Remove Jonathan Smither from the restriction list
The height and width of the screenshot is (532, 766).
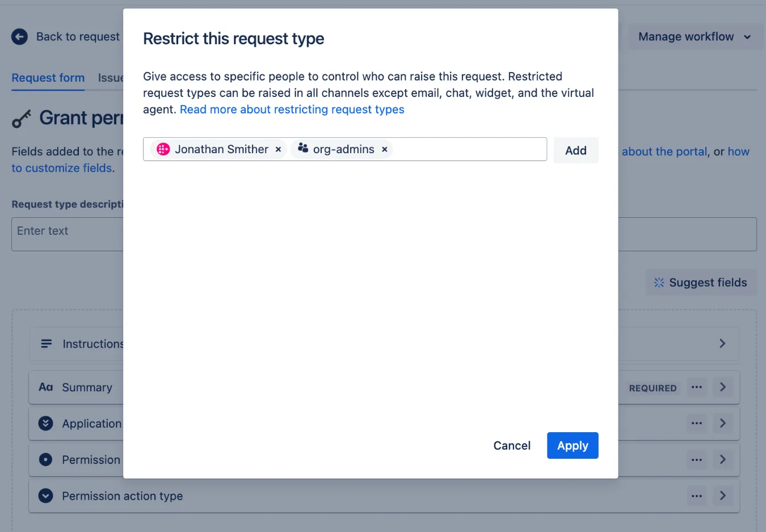pyautogui.click(x=278, y=149)
